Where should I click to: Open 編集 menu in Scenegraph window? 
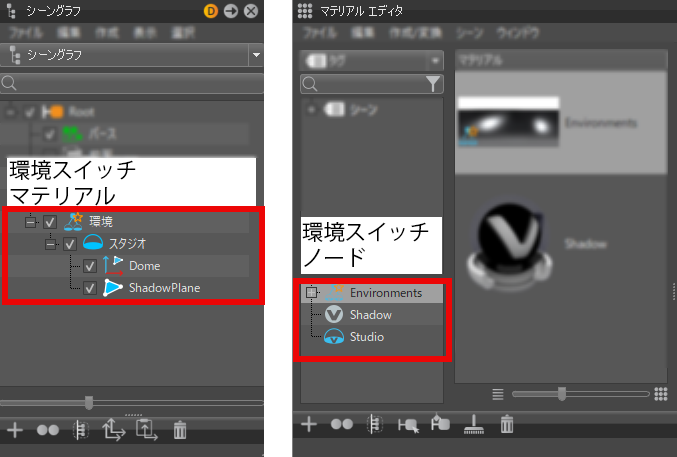(x=69, y=33)
